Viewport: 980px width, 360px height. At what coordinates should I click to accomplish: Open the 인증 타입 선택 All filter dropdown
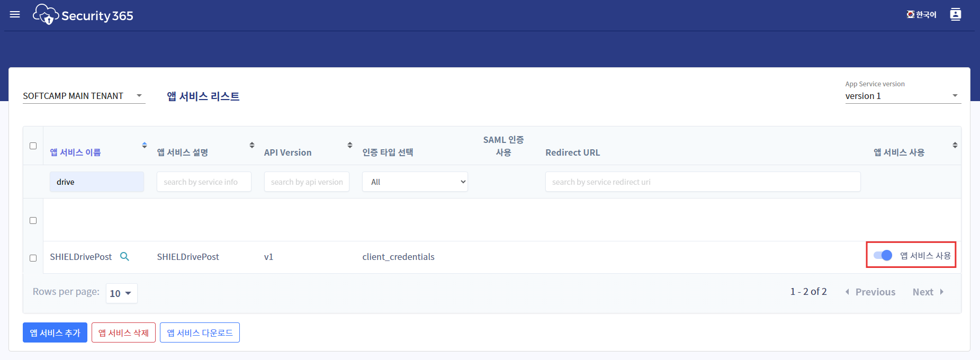tap(415, 182)
